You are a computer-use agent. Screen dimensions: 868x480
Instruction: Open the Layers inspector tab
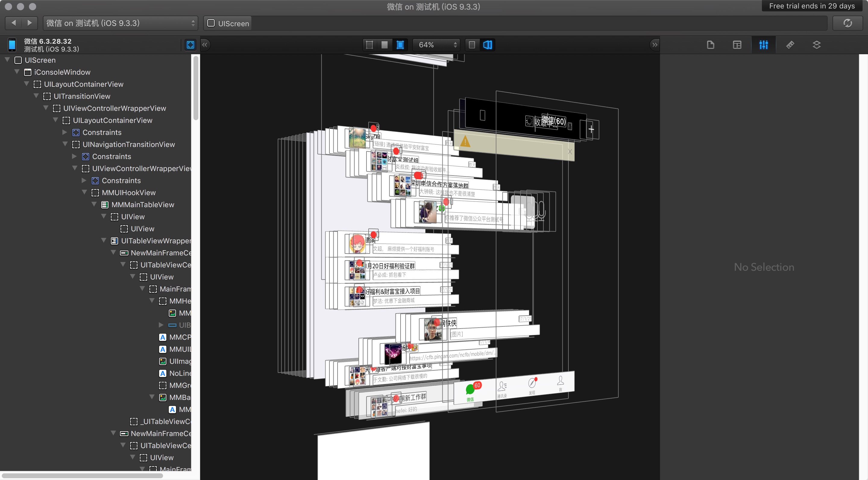[x=816, y=45]
